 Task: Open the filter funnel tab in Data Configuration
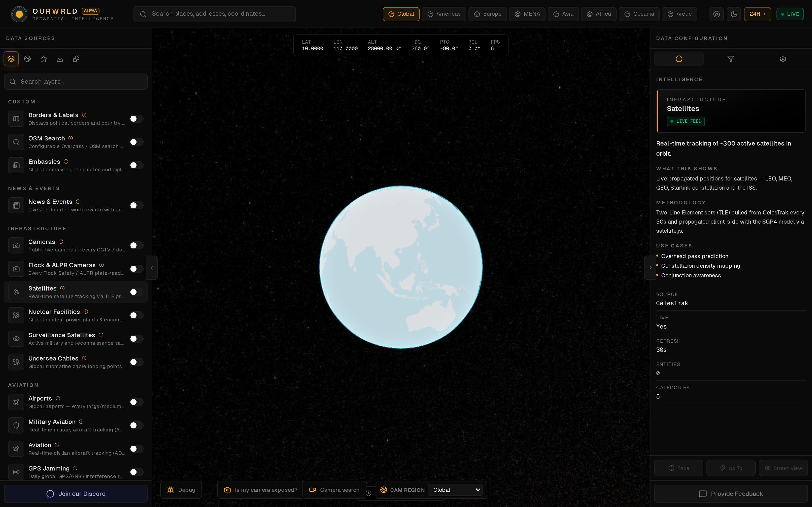[x=731, y=59]
